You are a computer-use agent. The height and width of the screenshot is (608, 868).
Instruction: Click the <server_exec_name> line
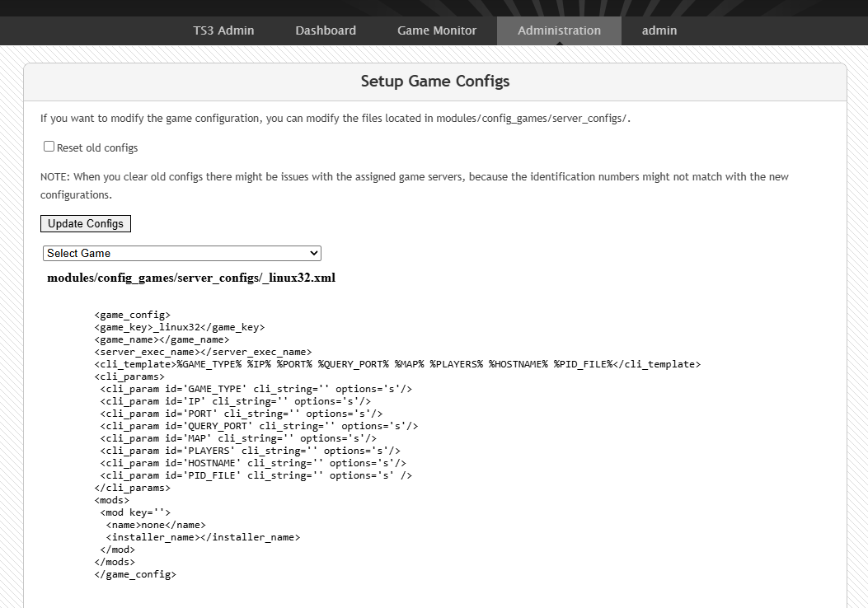(x=203, y=352)
